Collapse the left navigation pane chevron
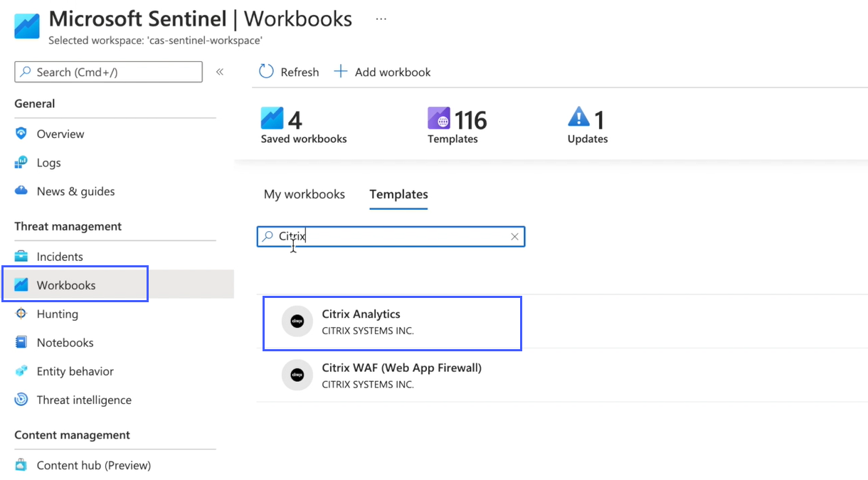 [x=220, y=72]
